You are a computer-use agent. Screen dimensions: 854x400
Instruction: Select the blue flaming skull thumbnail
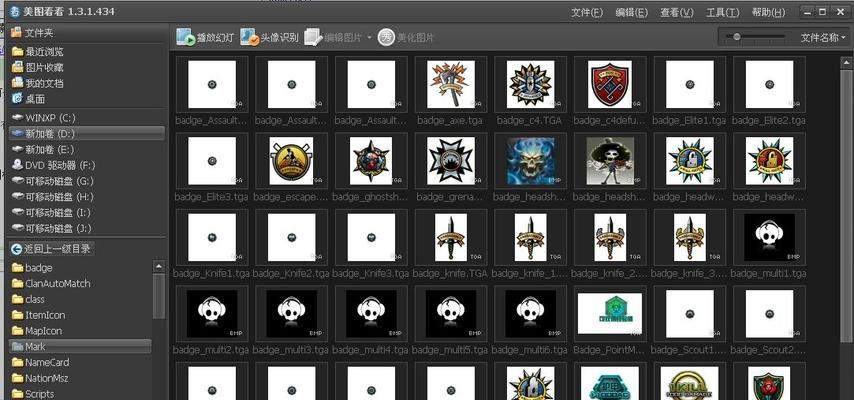click(x=530, y=161)
